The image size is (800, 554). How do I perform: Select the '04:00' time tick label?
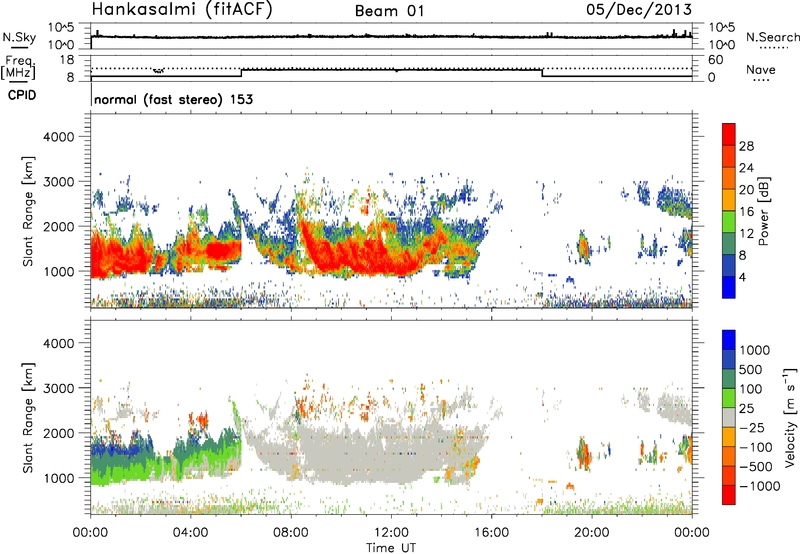tap(190, 533)
